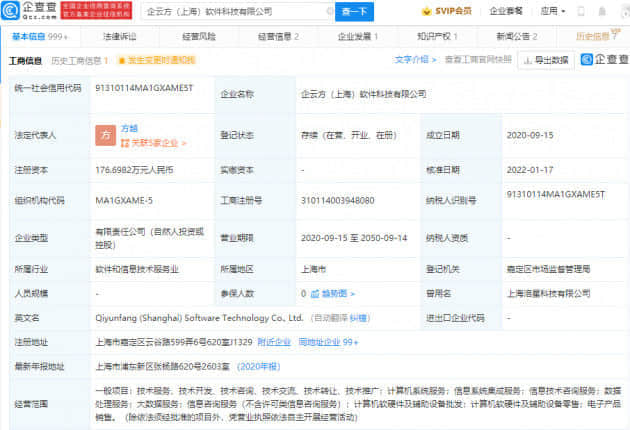The width and height of the screenshot is (630, 430).
Task: Click the SVIP crown icon
Action: point(426,11)
